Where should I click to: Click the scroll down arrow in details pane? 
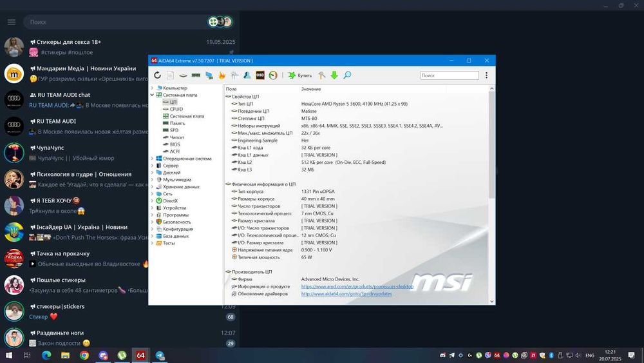[x=491, y=301]
